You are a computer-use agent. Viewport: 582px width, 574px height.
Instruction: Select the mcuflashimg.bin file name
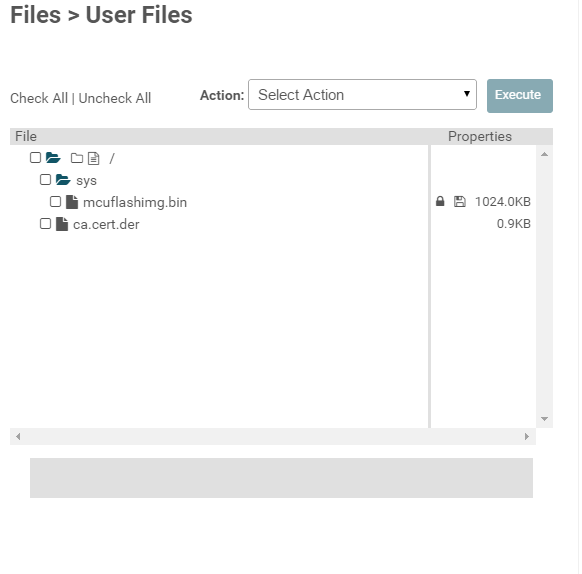[x=135, y=202]
